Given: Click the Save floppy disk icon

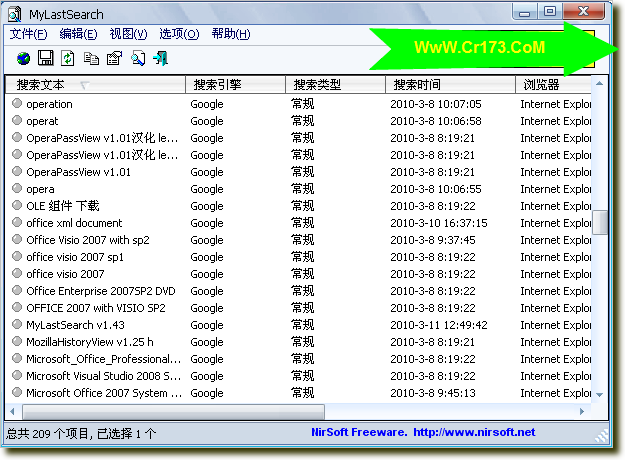Looking at the screenshot, I should (45, 58).
